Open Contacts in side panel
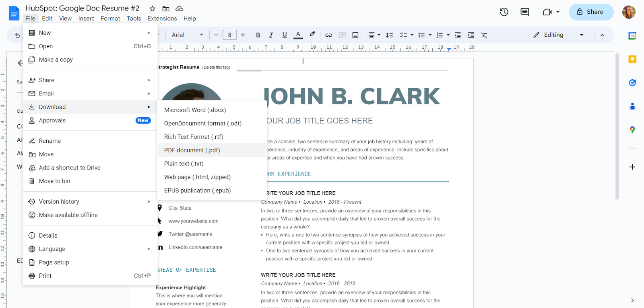Viewport: 644px width, 308px height. [632, 106]
